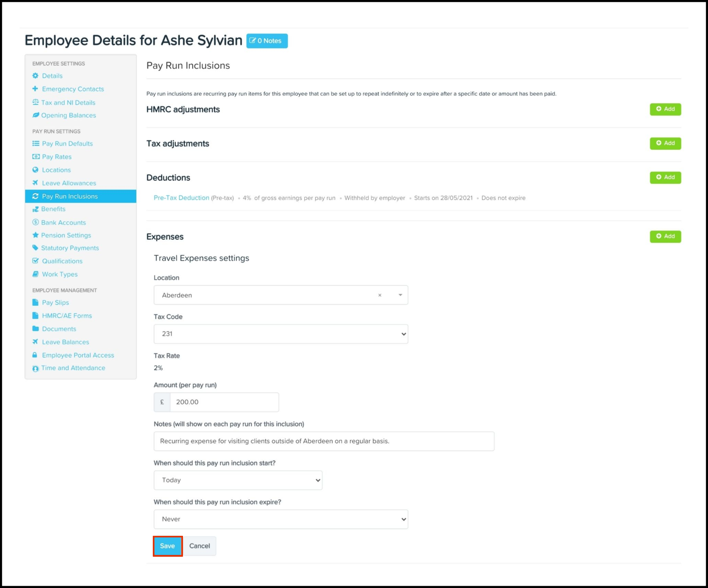Click the scales icon for Tax and NI Details
This screenshot has height=588, width=708.
[x=35, y=102]
